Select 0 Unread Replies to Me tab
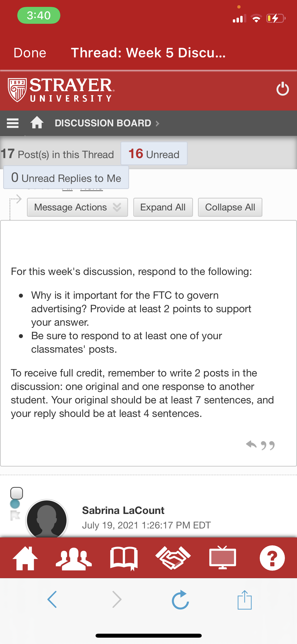The height and width of the screenshot is (644, 297). [66, 177]
